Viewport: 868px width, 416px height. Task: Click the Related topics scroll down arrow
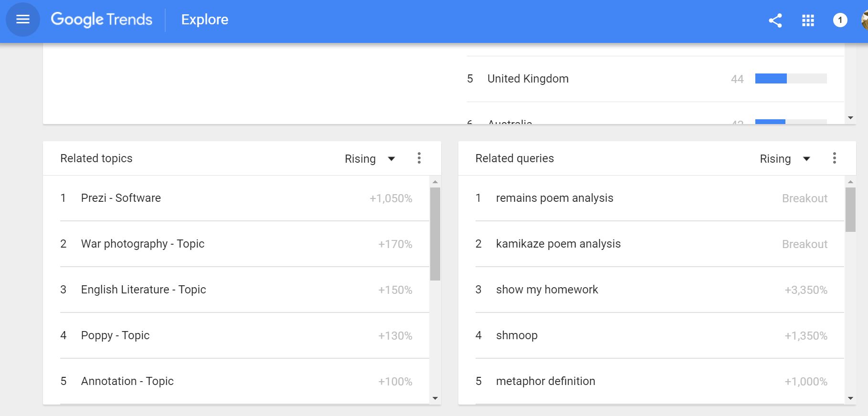coord(435,398)
